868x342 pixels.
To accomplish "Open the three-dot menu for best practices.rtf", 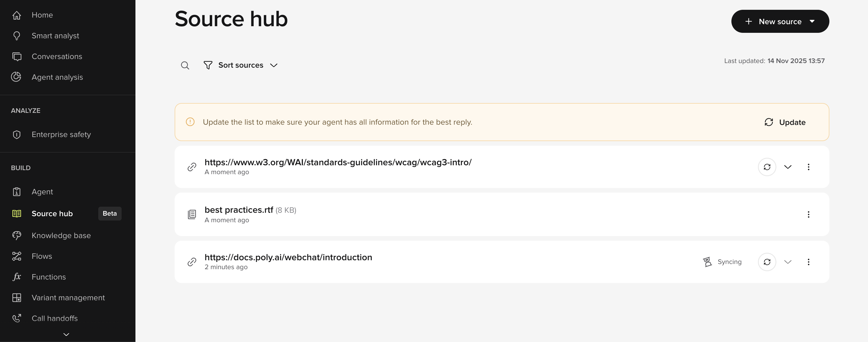I will (809, 214).
